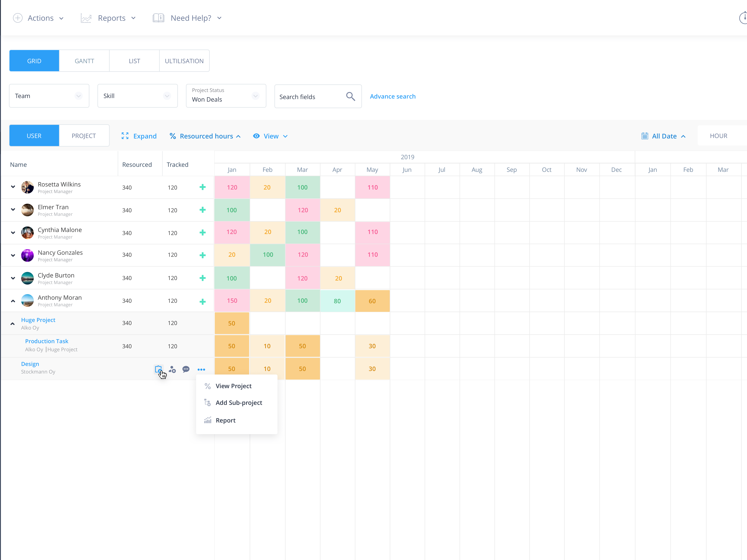
Task: Choose Report in context menu
Action: click(237, 420)
